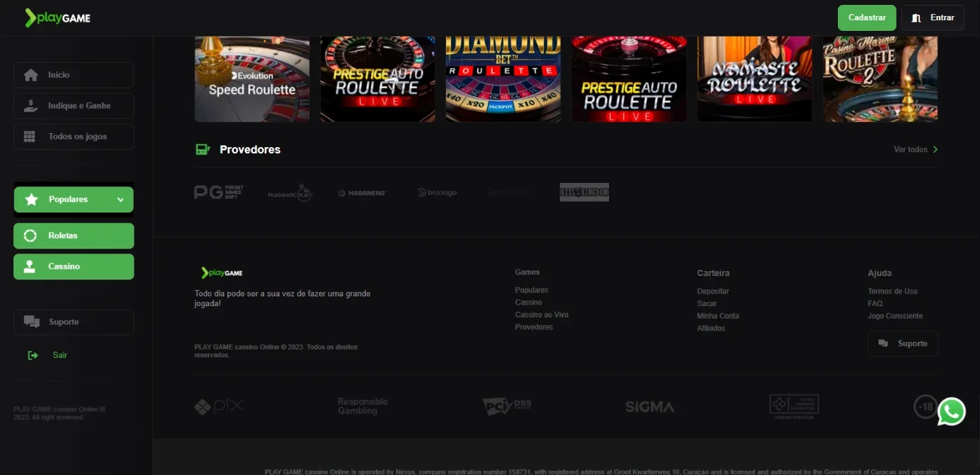Click the playGAME logo in the top header
Screen dimensions: 980x475
click(x=57, y=18)
